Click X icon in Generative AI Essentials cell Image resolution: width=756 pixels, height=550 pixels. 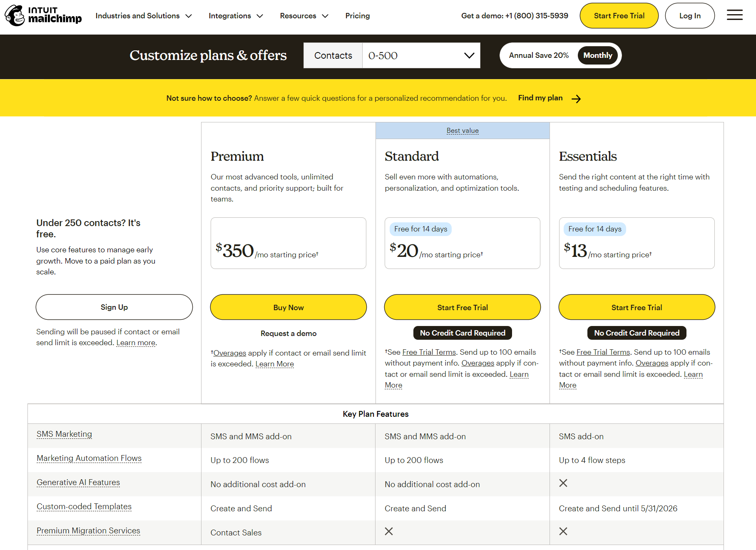click(x=563, y=483)
